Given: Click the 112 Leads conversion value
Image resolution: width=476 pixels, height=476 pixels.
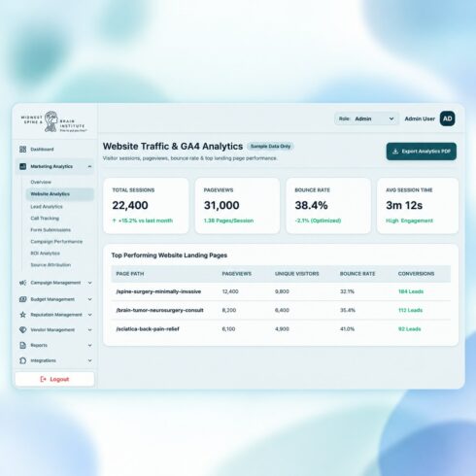Looking at the screenshot, I should pyautogui.click(x=410, y=310).
